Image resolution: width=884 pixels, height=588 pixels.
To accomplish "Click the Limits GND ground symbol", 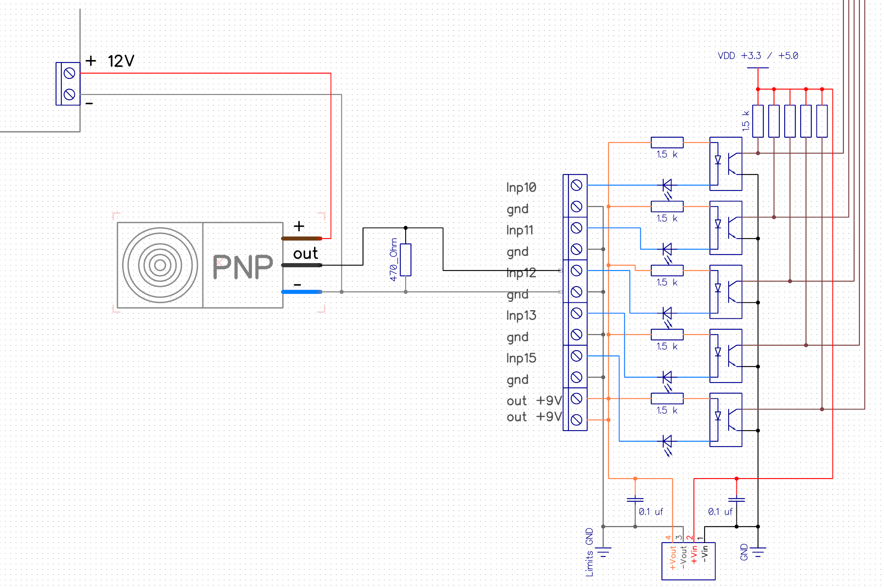I will 603,552.
